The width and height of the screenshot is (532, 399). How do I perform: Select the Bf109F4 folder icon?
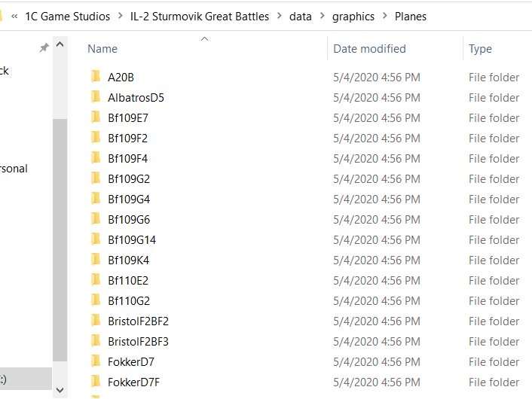pyautogui.click(x=96, y=158)
